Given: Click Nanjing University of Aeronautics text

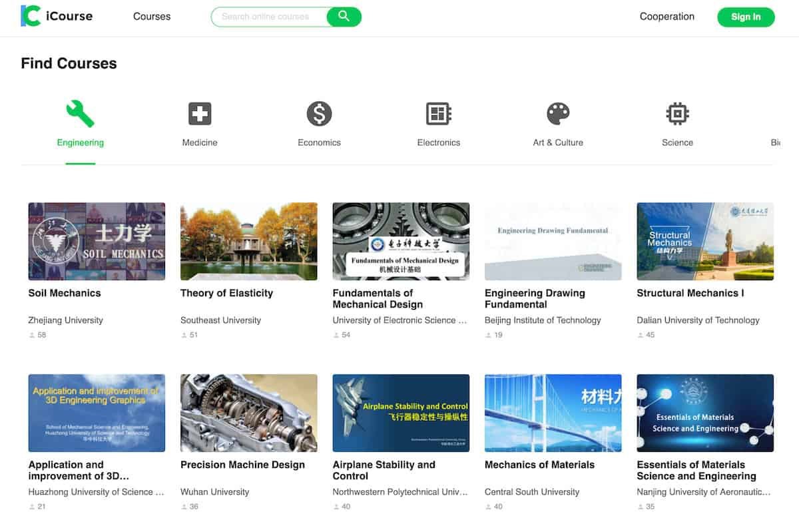Looking at the screenshot, I should (x=704, y=492).
